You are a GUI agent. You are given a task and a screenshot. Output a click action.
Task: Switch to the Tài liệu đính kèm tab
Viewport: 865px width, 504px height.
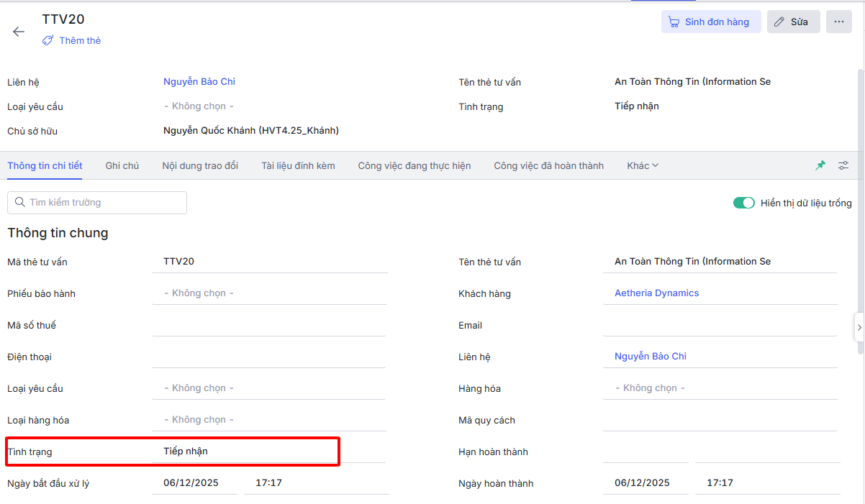coord(298,165)
